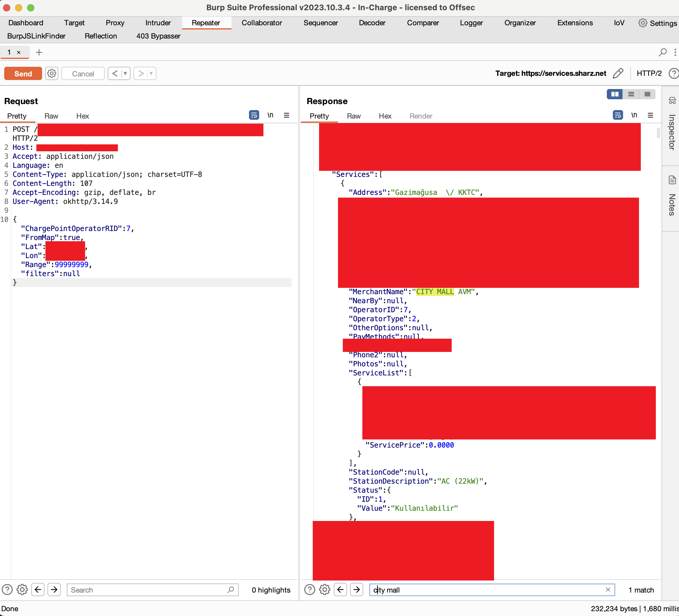Switch request view to Raw
The image size is (679, 616).
51,116
